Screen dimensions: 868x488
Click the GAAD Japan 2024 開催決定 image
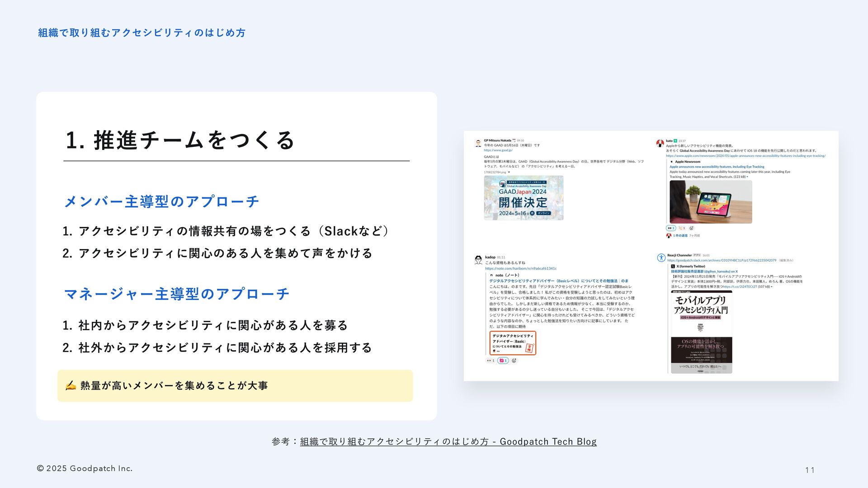524,198
